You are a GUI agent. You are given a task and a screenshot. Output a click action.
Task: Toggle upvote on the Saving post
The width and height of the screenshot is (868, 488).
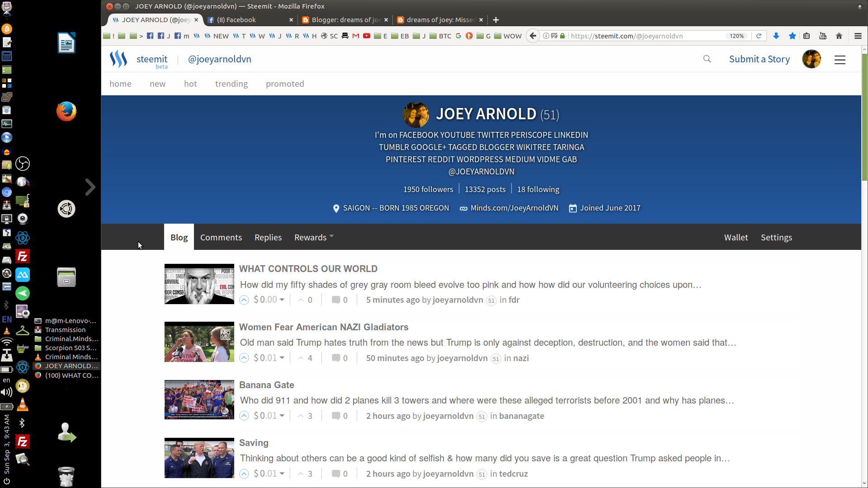tap(244, 474)
